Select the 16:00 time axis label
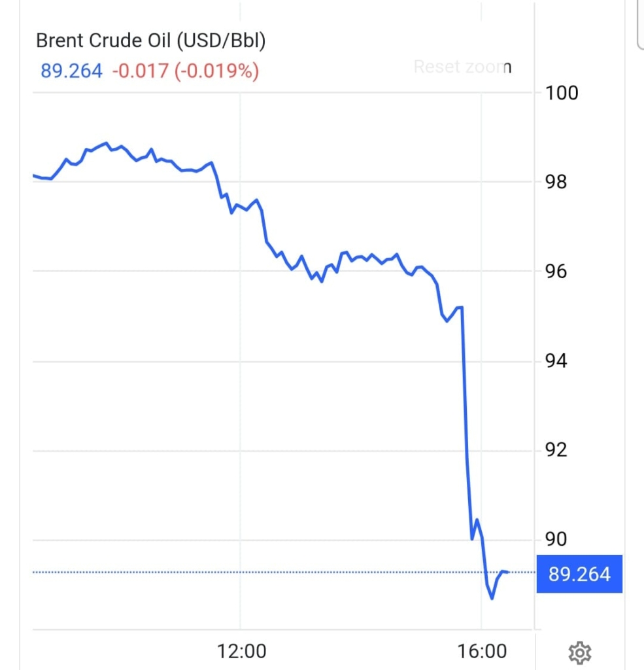This screenshot has height=670, width=644. coord(482,652)
